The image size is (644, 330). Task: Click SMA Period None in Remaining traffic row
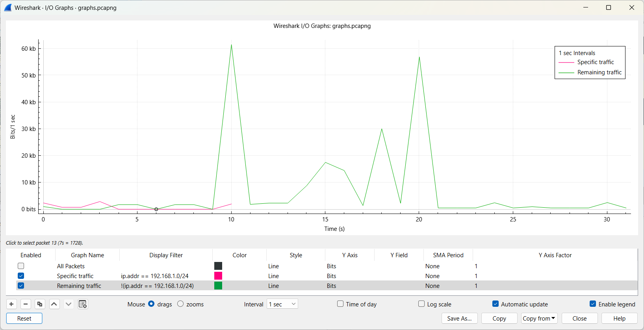[x=448, y=286]
